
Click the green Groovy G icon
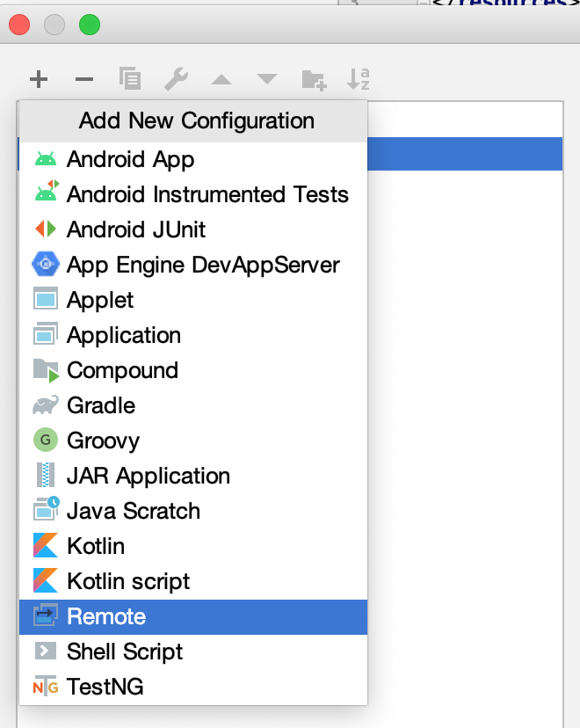tap(46, 440)
